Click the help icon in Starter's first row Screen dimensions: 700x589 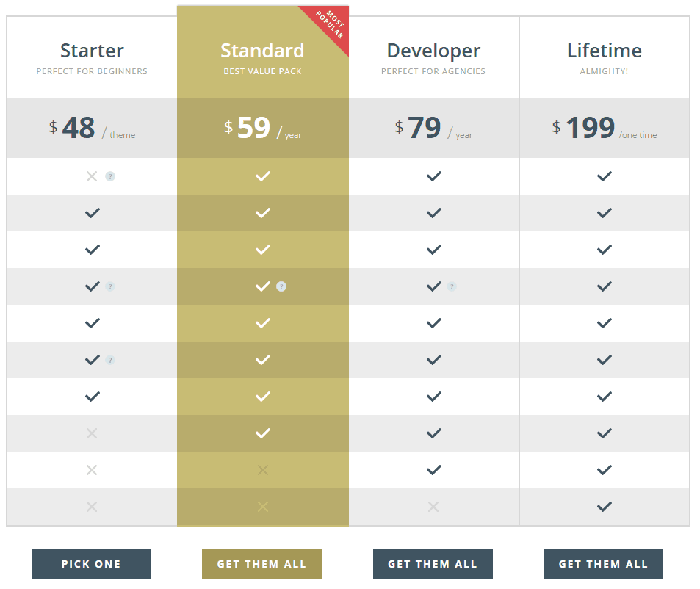pos(110,176)
